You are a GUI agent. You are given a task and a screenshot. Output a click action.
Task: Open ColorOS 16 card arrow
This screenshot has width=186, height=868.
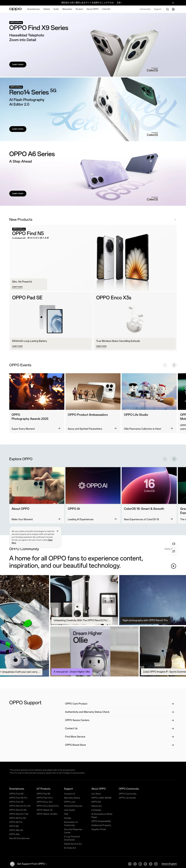172,519
